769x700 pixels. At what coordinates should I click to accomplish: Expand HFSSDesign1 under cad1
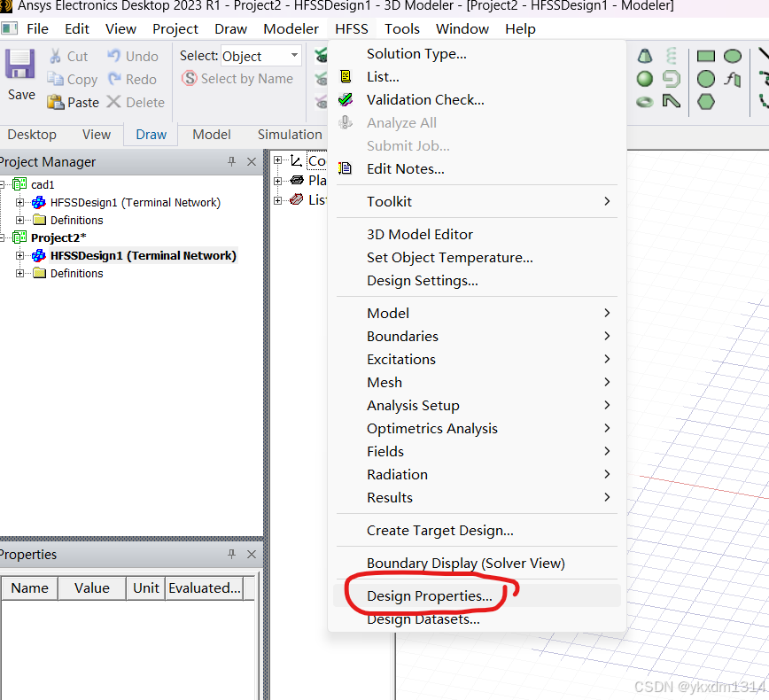(x=19, y=202)
